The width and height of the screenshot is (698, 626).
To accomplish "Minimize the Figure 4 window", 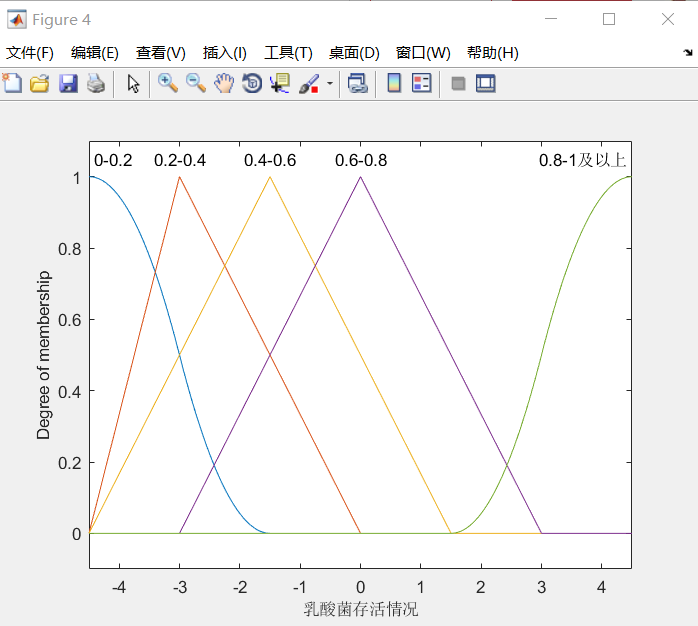I will [551, 19].
